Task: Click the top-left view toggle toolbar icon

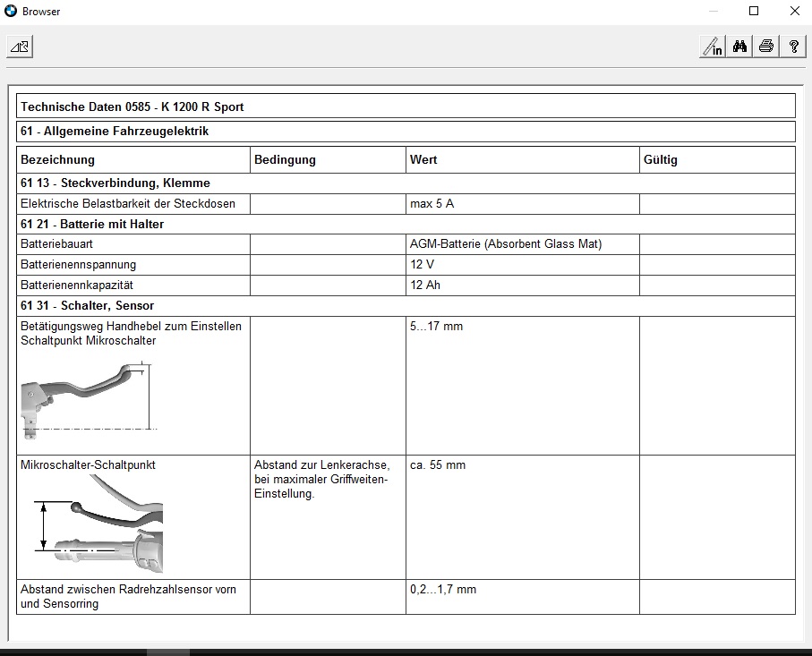Action: point(20,47)
